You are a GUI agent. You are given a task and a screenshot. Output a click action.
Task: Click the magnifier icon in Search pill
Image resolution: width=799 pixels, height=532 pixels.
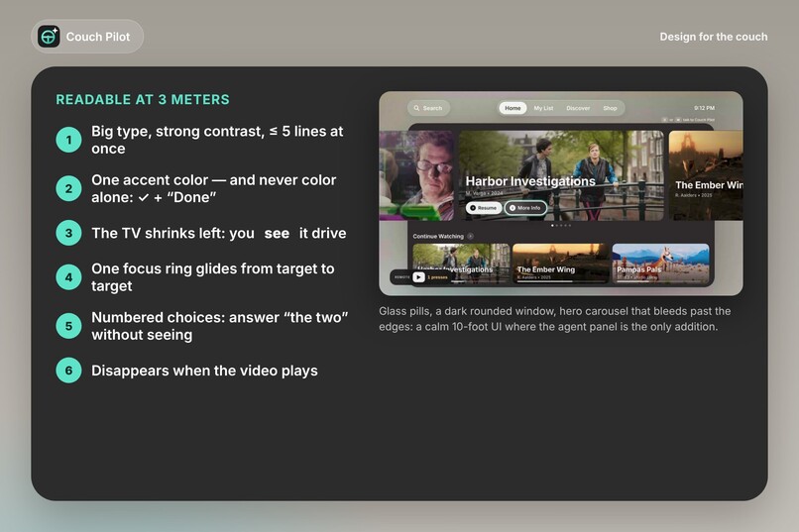[x=416, y=108]
